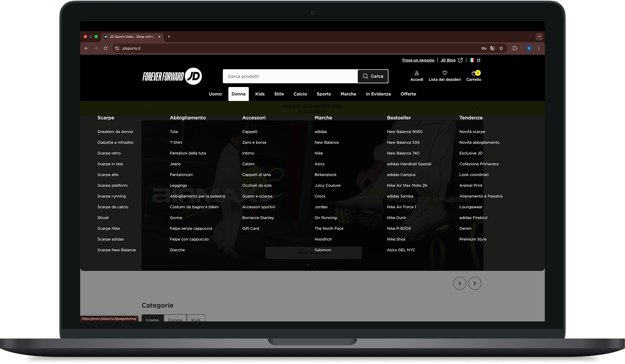Click the banner's left carousel arrow

[x=148, y=108]
